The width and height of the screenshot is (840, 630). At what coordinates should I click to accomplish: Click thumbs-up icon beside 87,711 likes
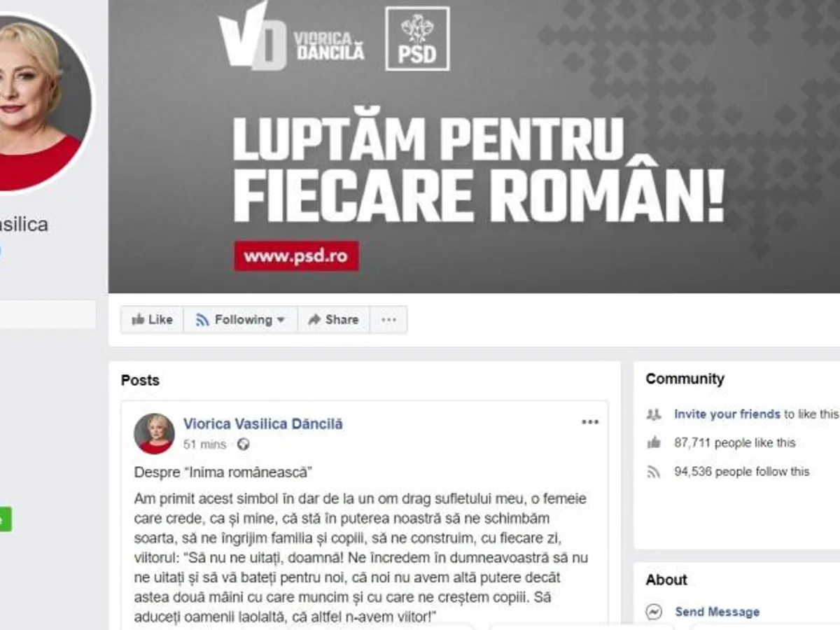point(654,442)
